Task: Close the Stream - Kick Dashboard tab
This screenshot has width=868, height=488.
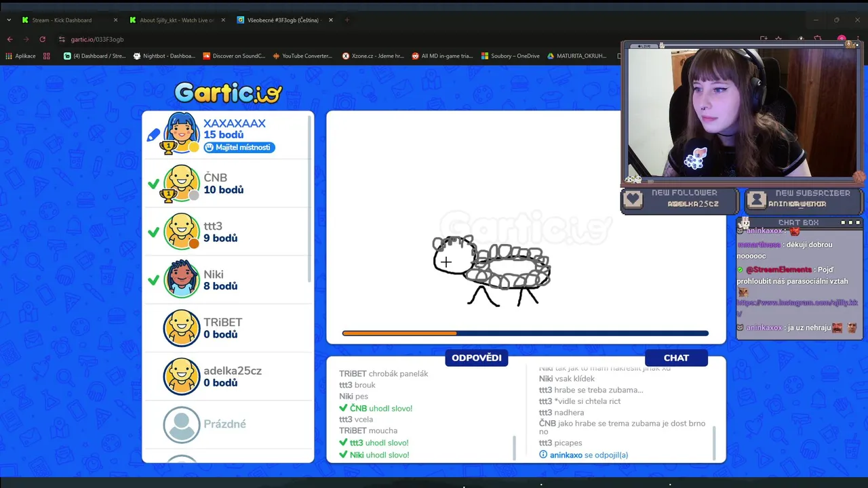Action: [115, 20]
